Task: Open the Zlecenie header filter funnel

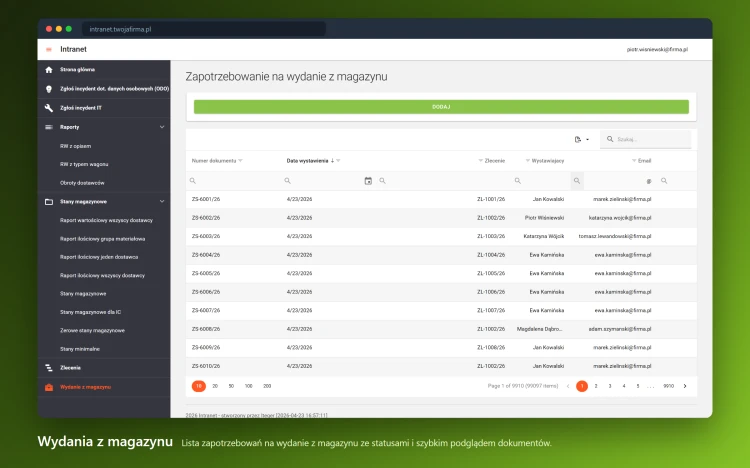Action: click(x=481, y=161)
